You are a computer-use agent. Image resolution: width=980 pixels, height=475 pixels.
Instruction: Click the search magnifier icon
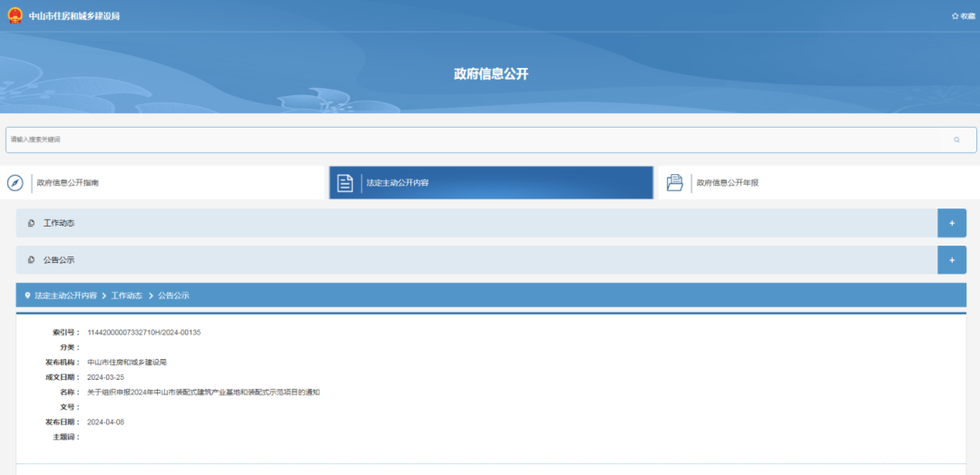click(956, 140)
